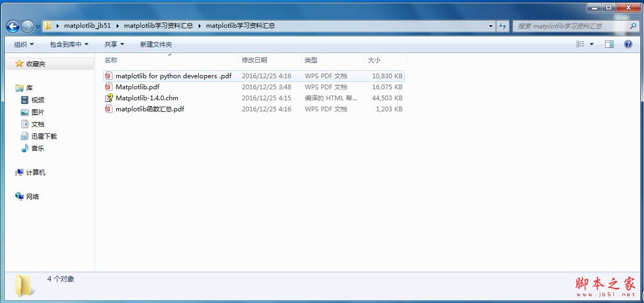The height and width of the screenshot is (303, 644).
Task: Open Help with the question mark icon
Action: [628, 45]
